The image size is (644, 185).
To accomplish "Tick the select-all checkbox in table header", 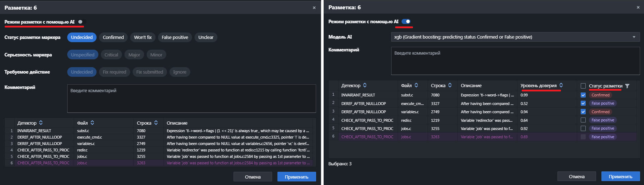I will 583,86.
